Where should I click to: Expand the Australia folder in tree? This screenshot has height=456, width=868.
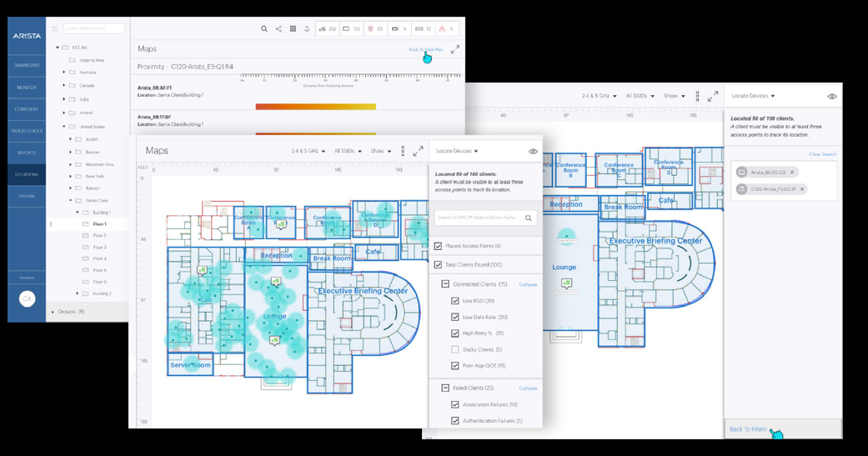(64, 73)
